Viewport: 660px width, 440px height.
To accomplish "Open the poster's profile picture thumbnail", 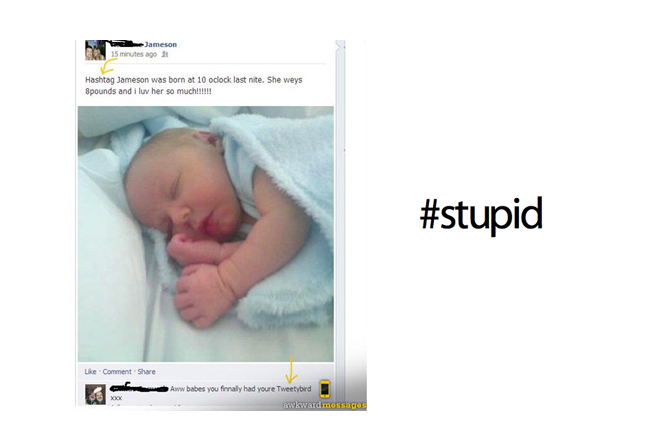I will tap(96, 50).
